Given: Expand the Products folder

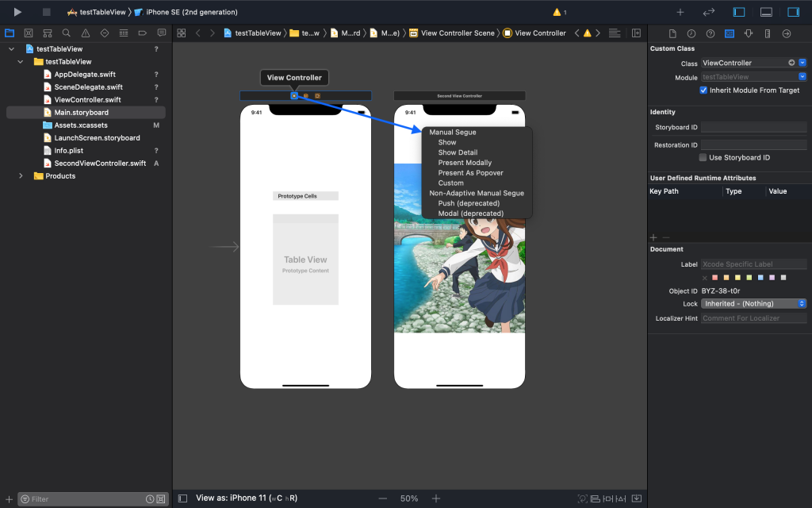Looking at the screenshot, I should [x=20, y=176].
